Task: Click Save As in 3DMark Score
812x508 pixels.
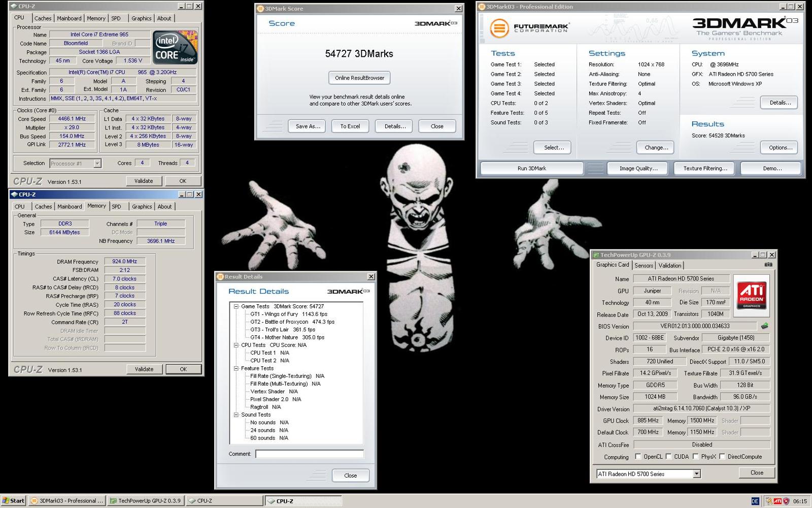Action: (x=308, y=126)
